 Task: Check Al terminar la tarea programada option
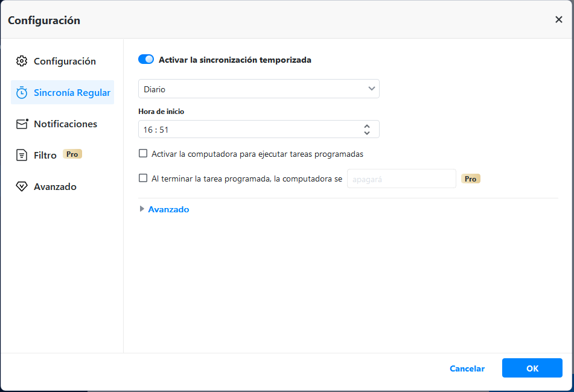pos(143,178)
